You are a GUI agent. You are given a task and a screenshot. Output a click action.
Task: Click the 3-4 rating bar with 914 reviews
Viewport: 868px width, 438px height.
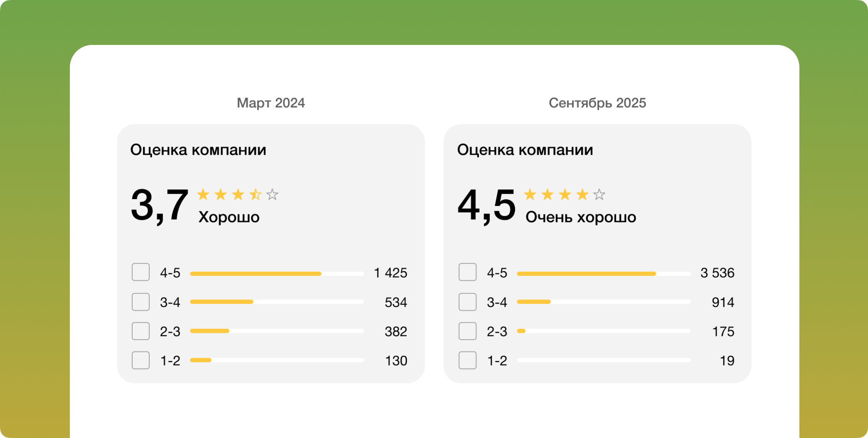click(x=603, y=302)
